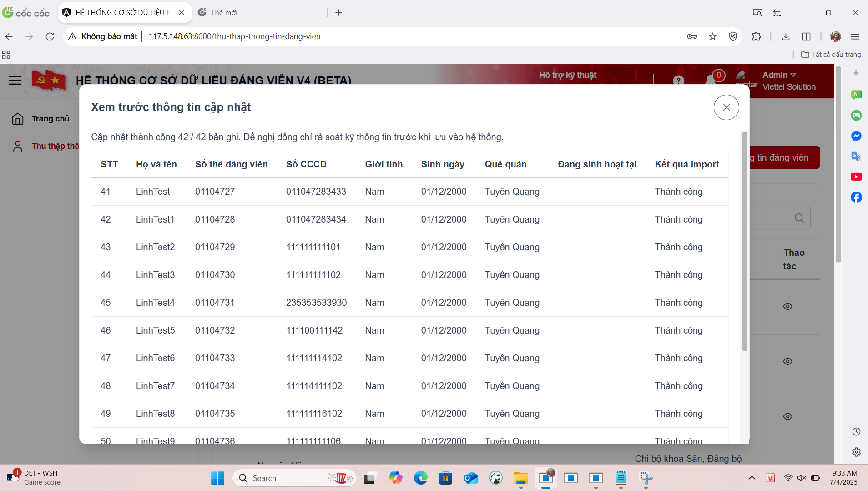Click the third eye view icon in Thao tác column
The image size is (868, 491).
click(x=787, y=417)
